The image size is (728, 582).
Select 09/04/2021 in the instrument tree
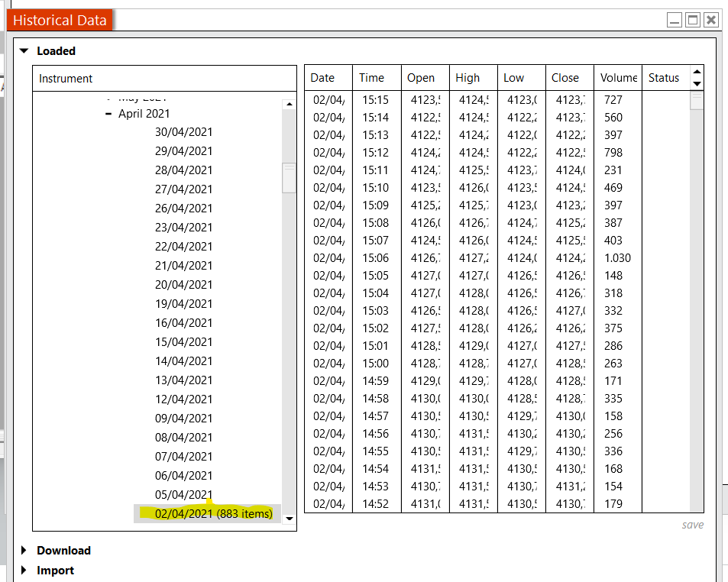pos(183,418)
